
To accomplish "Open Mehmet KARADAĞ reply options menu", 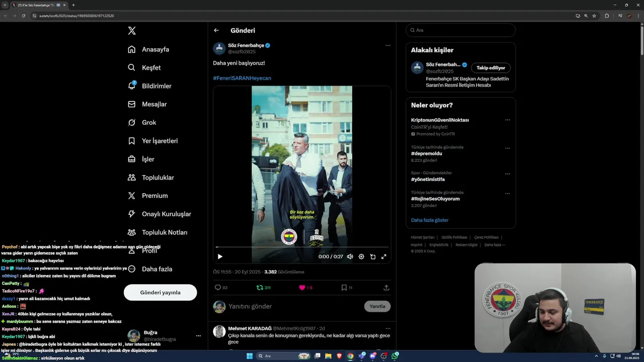I will tap(388, 328).
